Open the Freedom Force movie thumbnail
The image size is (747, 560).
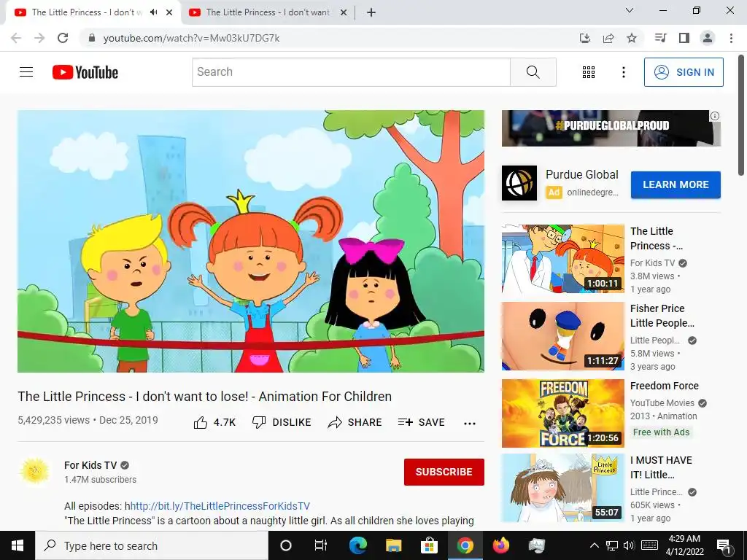(x=562, y=413)
